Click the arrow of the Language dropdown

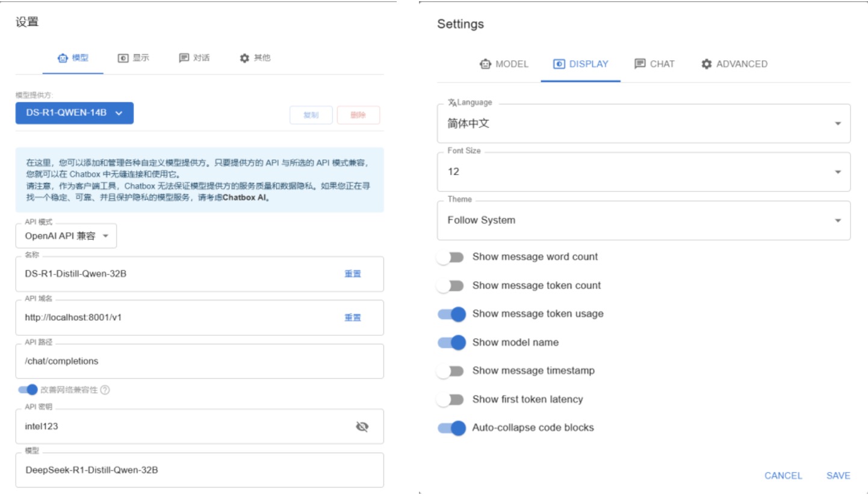[x=837, y=123]
